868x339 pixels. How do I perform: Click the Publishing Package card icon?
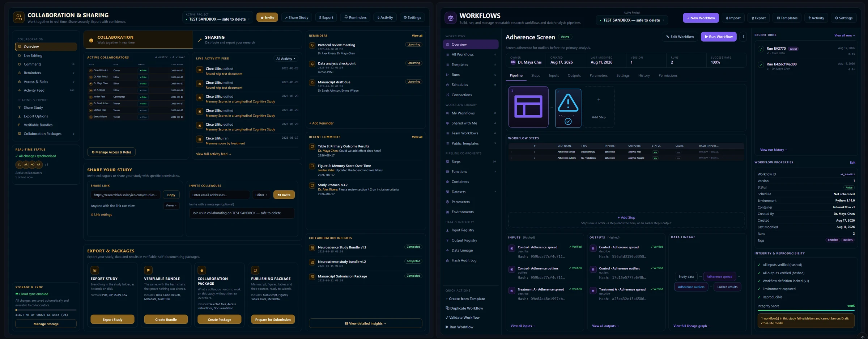pos(255,270)
